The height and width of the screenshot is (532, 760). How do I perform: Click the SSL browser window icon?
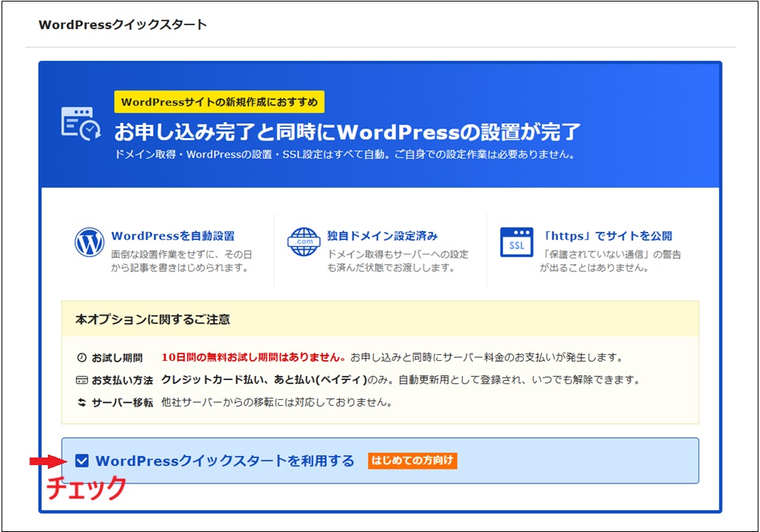[x=516, y=242]
